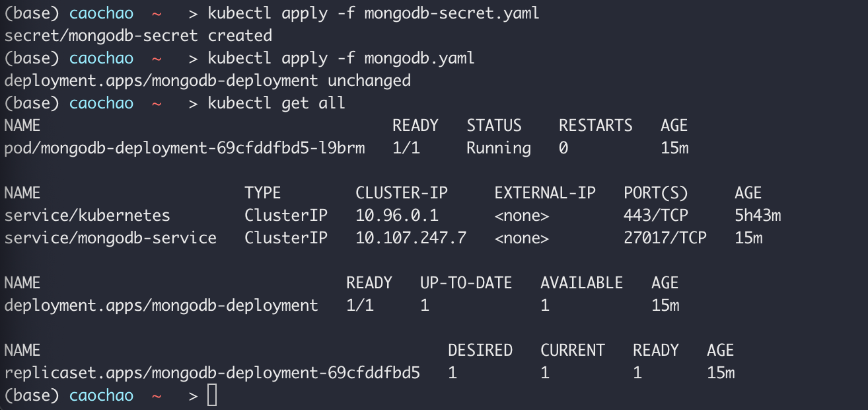Click the 'AVAILABLE' column header
This screenshot has width=868, height=410.
point(582,283)
